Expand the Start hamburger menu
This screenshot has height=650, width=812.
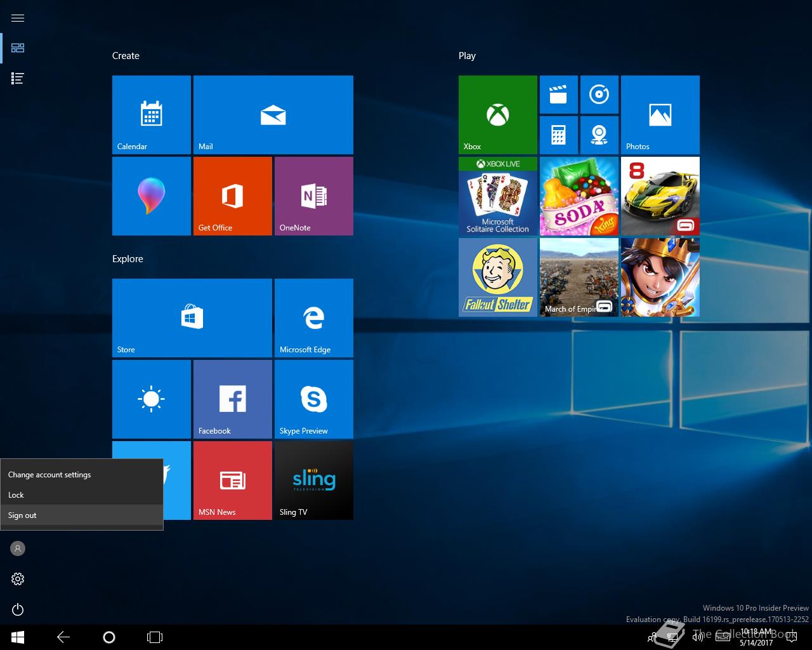[x=18, y=18]
